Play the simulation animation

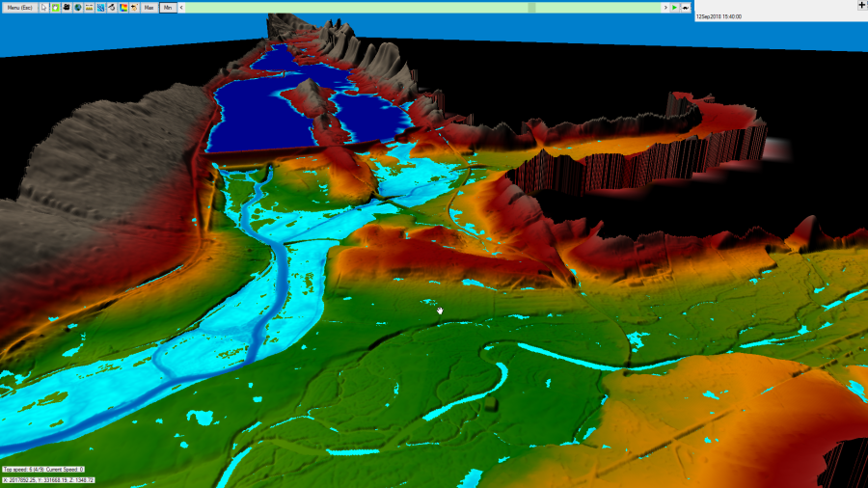click(674, 7)
